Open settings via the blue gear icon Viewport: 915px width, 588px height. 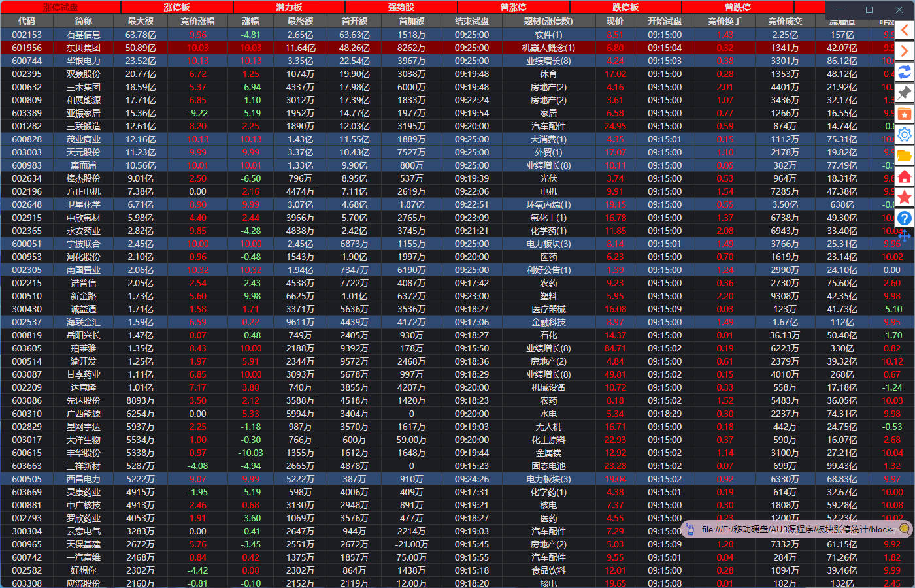tap(905, 135)
